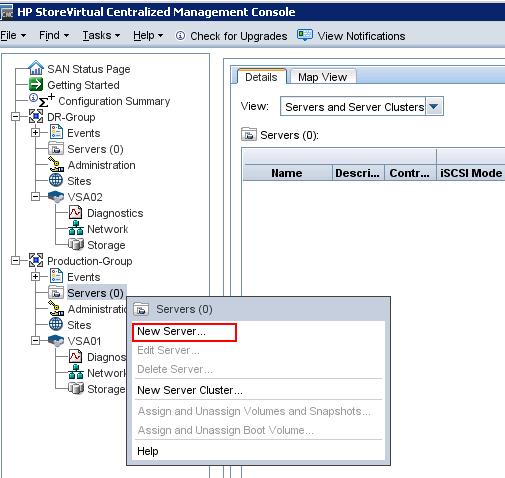Open the Servers and Server Clusters dropdown

pyautogui.click(x=434, y=107)
